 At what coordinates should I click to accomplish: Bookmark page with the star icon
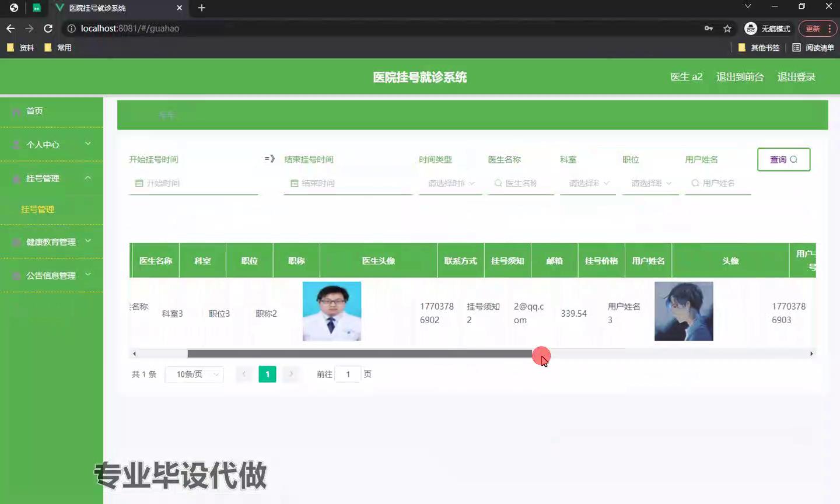[727, 29]
